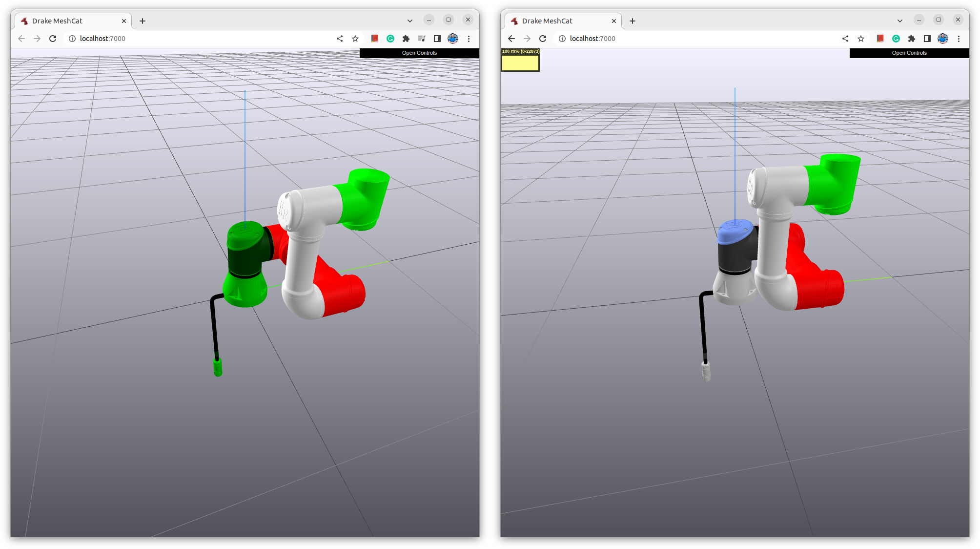Open a new tab in the right window
This screenshot has height=549, width=980.
pyautogui.click(x=632, y=21)
